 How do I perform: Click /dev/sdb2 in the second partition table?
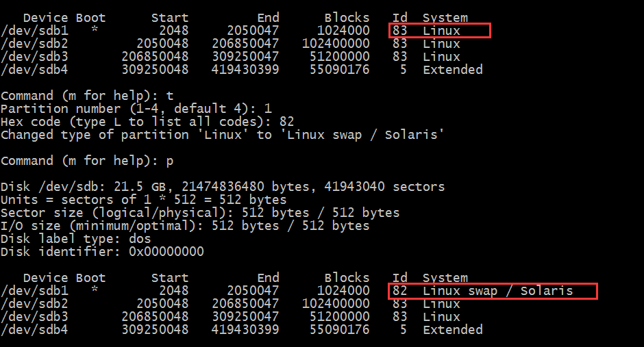point(34,304)
